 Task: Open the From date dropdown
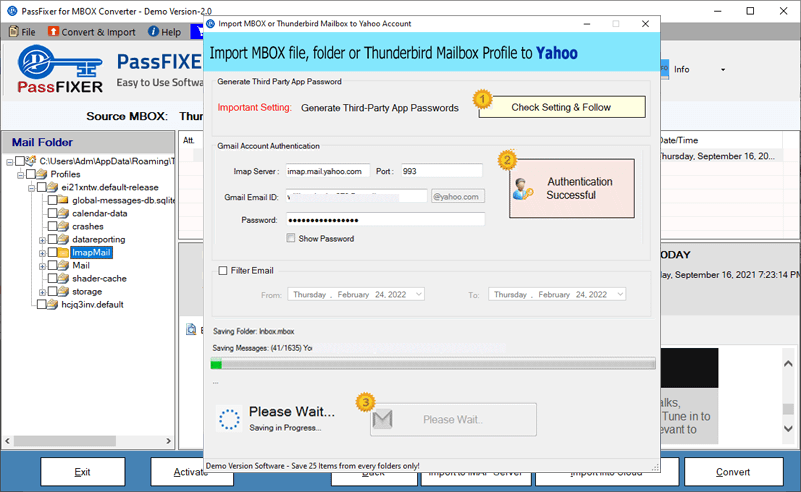click(419, 294)
